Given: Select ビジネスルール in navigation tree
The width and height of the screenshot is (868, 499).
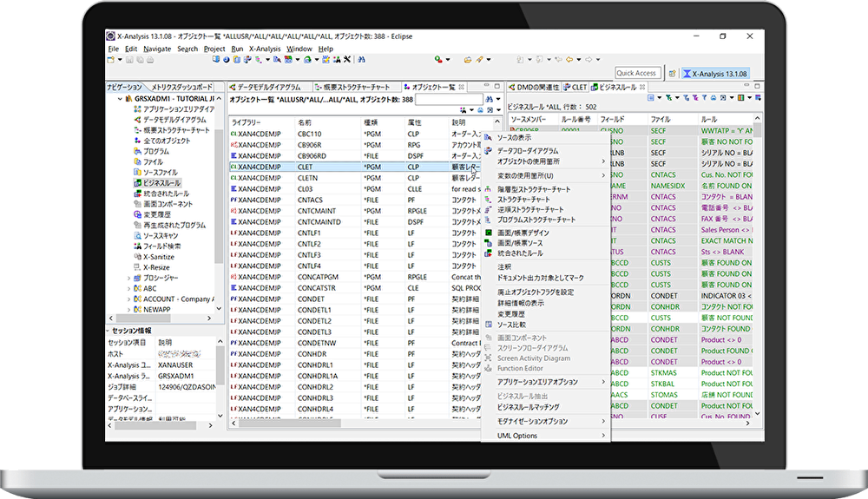Looking at the screenshot, I should pos(157,183).
